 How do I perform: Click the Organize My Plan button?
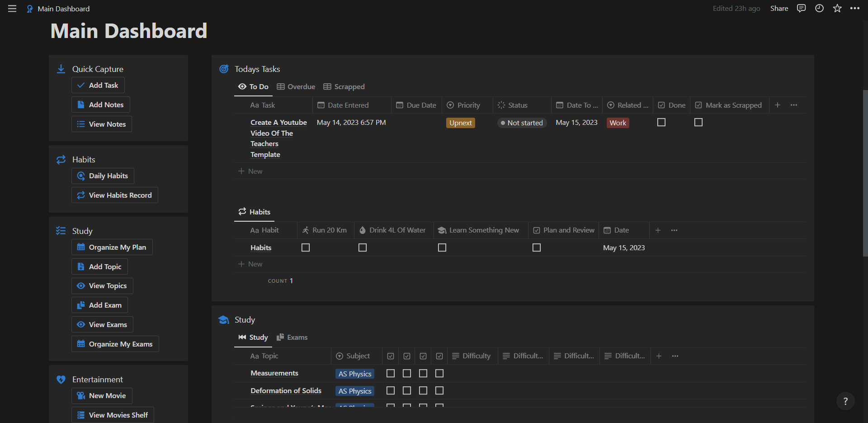[112, 247]
